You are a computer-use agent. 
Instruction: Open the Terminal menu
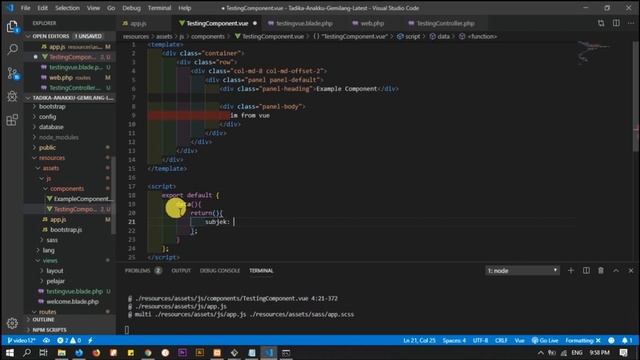159,8
